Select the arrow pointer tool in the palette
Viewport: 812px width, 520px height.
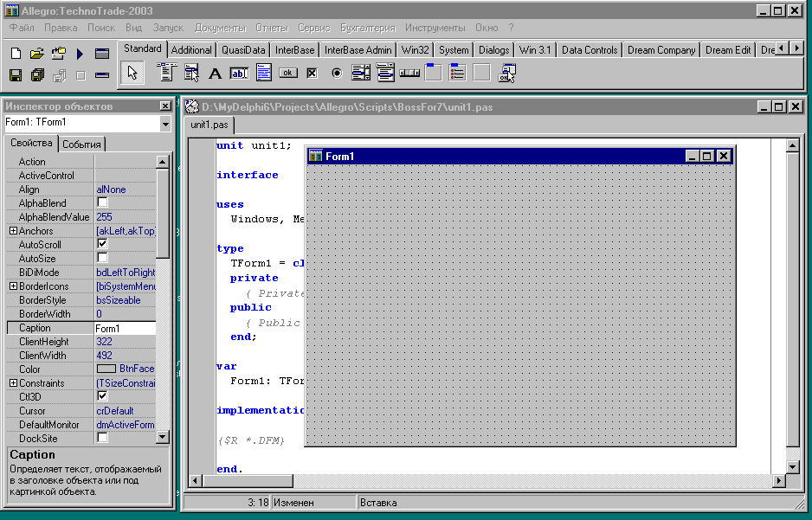tap(132, 73)
